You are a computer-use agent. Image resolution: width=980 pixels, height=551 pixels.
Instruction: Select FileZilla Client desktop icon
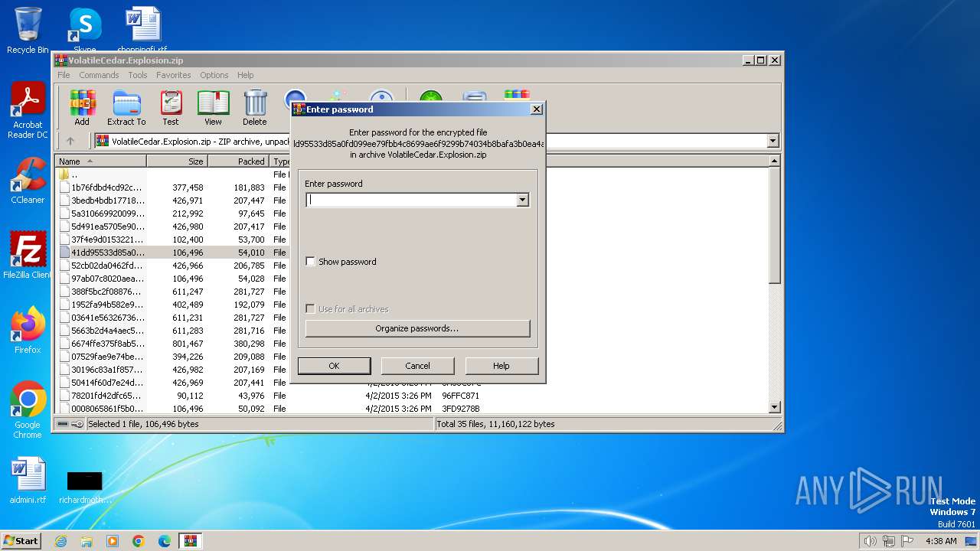point(28,255)
